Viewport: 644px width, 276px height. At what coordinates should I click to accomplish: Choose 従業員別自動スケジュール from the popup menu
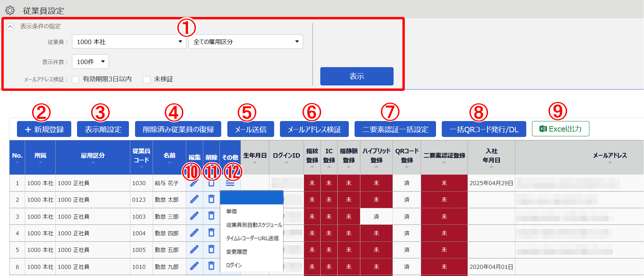pos(252,225)
